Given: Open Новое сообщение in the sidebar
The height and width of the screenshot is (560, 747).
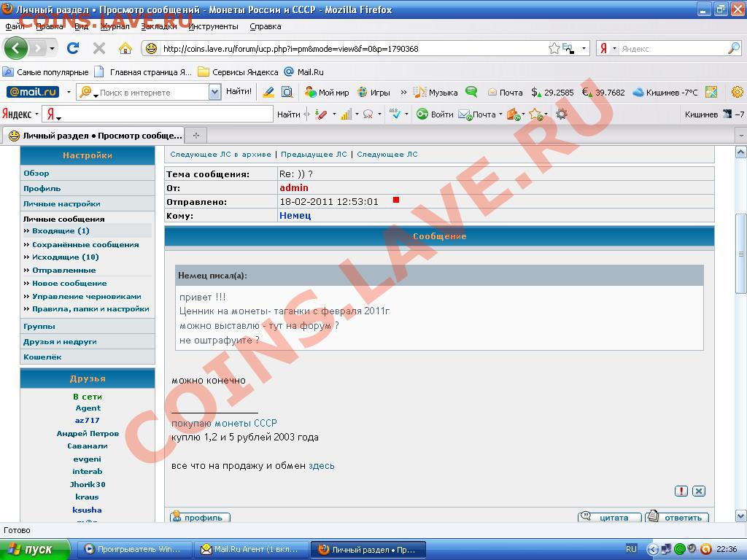Looking at the screenshot, I should click(x=69, y=284).
